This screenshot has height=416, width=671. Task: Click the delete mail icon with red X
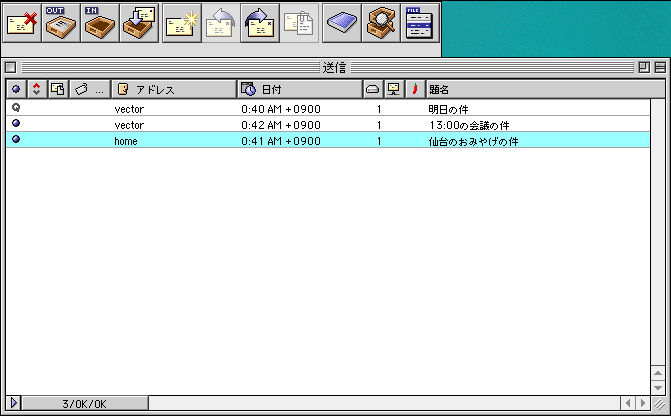click(x=21, y=21)
